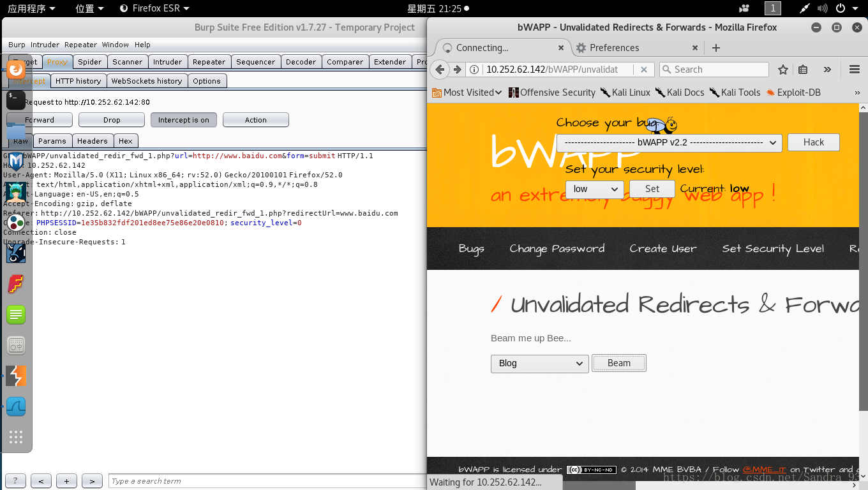The image size is (868, 490).
Task: Click the Hack button
Action: pos(813,142)
